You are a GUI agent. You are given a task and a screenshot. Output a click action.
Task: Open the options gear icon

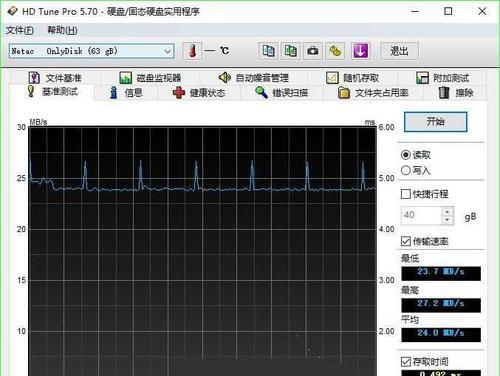point(335,51)
